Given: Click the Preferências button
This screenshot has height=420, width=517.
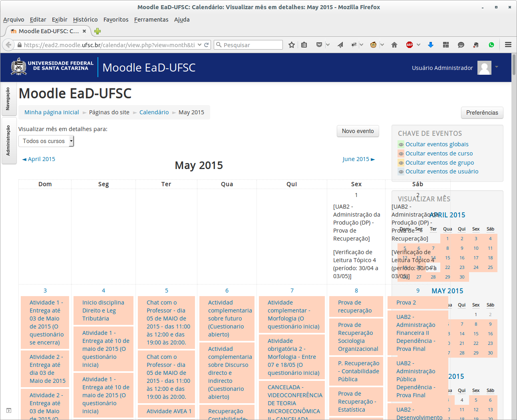Looking at the screenshot, I should pyautogui.click(x=482, y=113).
